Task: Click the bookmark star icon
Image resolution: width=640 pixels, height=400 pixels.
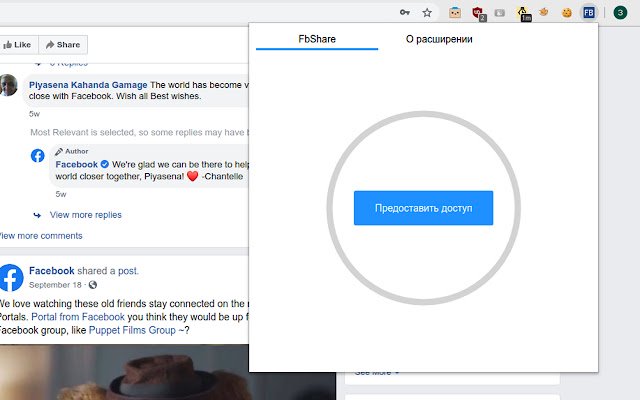Action: [x=427, y=13]
